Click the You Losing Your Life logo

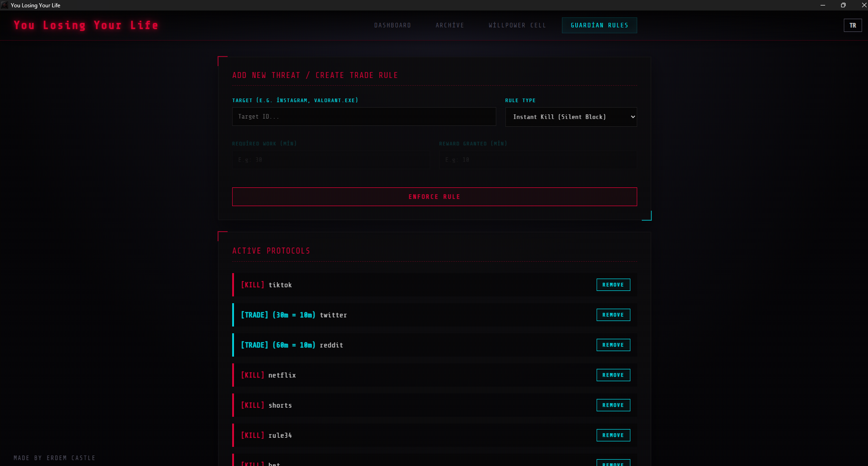pos(86,25)
